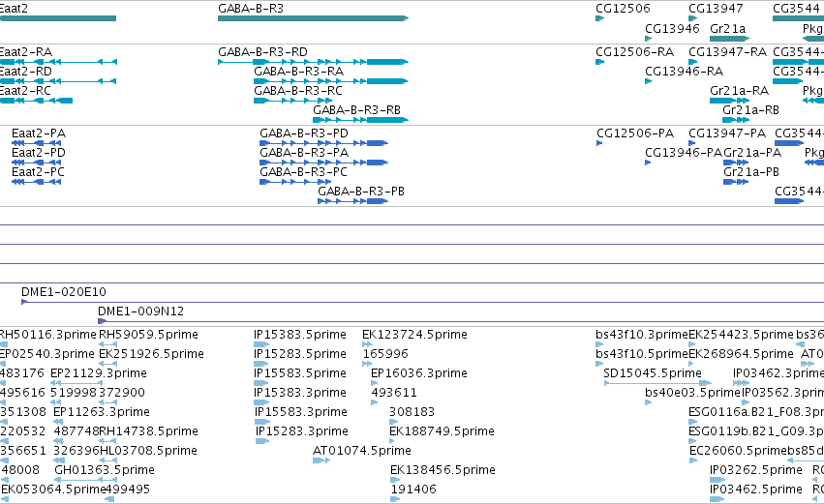
Task: Click the AT01074.5prime EST label
Action: 362,451
